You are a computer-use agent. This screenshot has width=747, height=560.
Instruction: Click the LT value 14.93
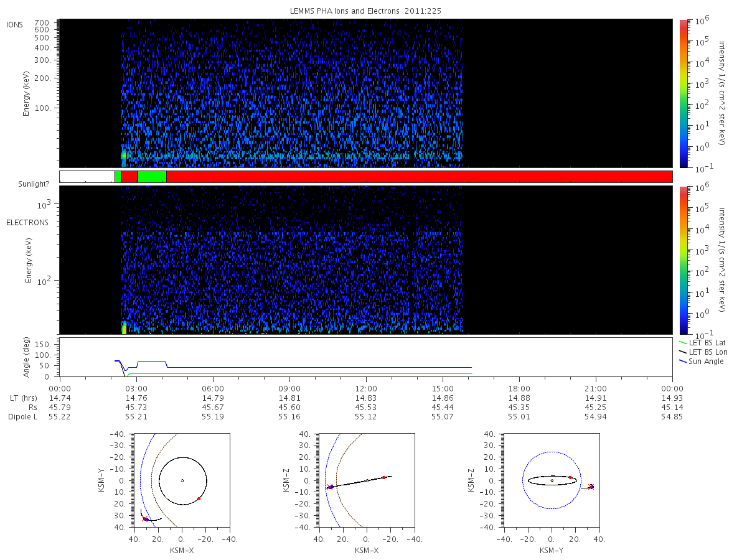point(672,398)
